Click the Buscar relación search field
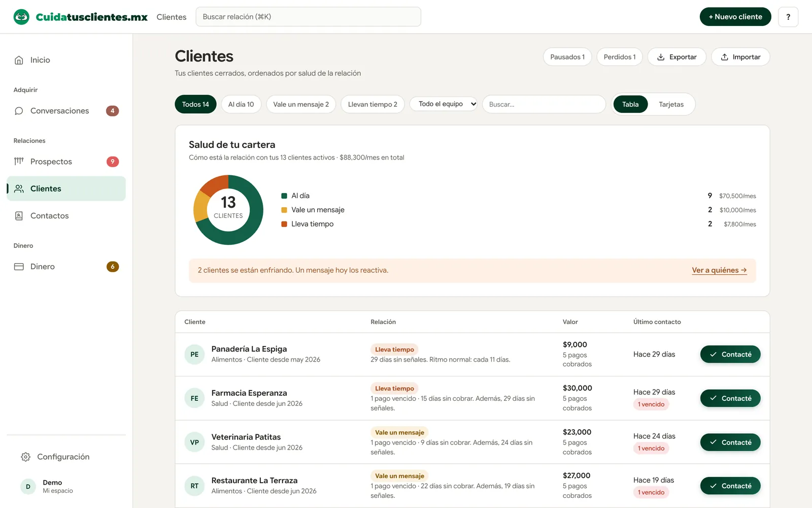The width and height of the screenshot is (812, 508). (308, 17)
